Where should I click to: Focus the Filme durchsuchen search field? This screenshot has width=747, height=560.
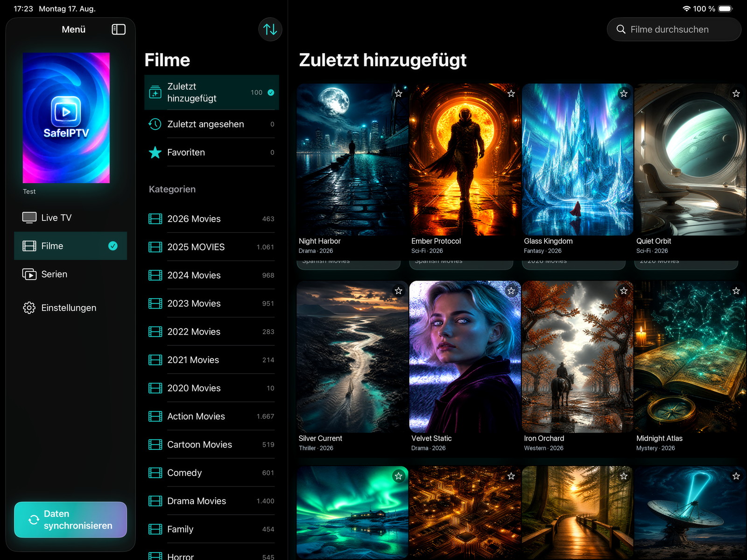[x=674, y=29]
